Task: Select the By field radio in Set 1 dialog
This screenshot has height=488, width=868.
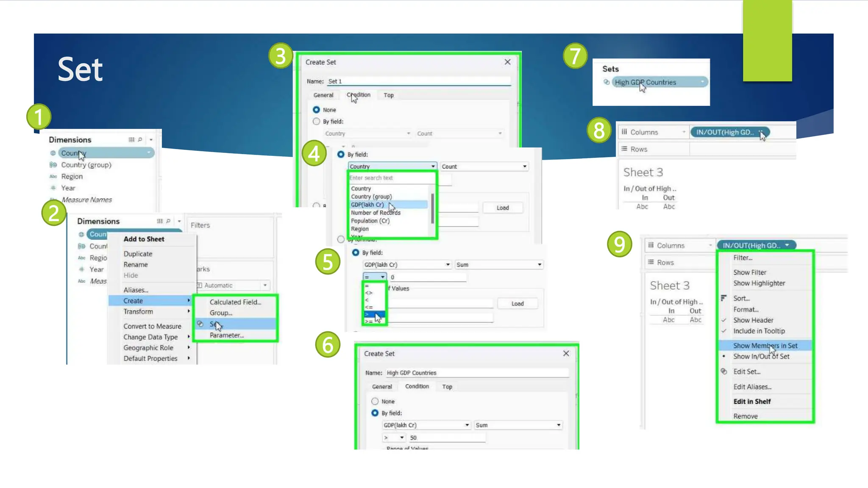Action: (316, 122)
